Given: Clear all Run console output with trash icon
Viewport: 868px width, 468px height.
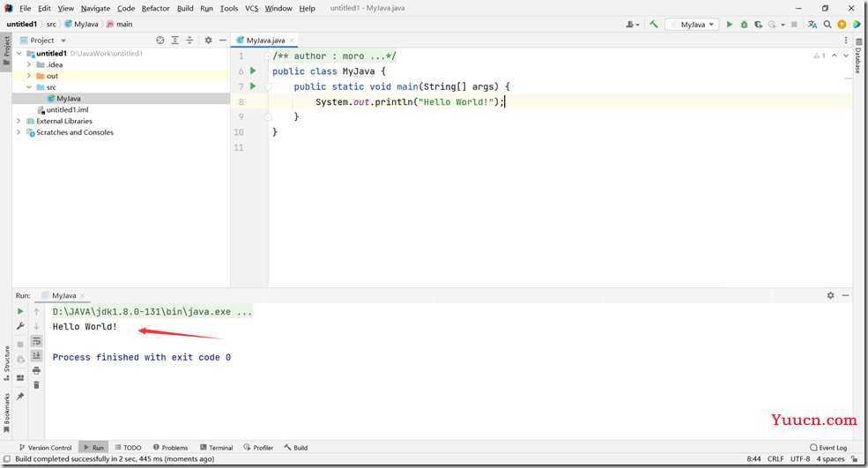Looking at the screenshot, I should coord(36,385).
